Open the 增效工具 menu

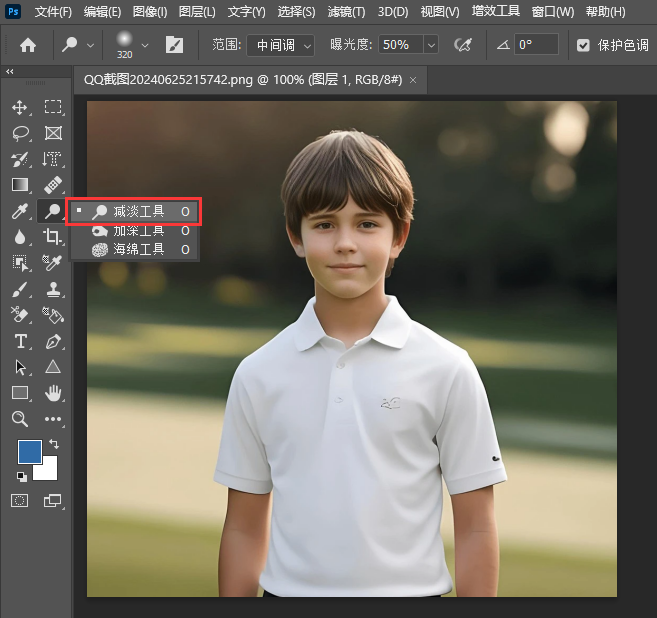tap(496, 11)
